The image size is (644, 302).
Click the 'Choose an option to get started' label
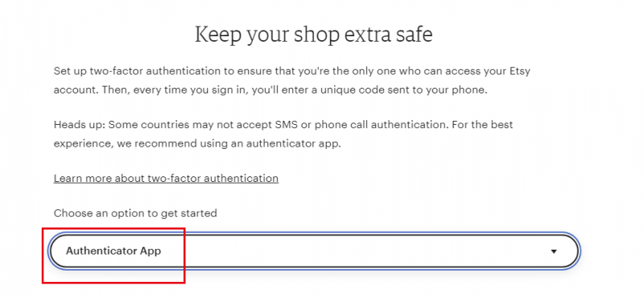(135, 213)
